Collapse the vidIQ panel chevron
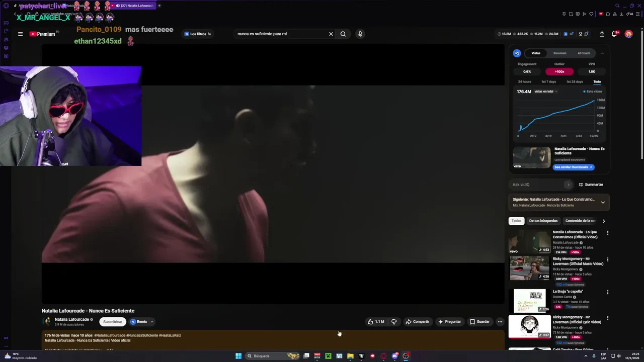Screen dimensions: 644x362 [x=602, y=53]
